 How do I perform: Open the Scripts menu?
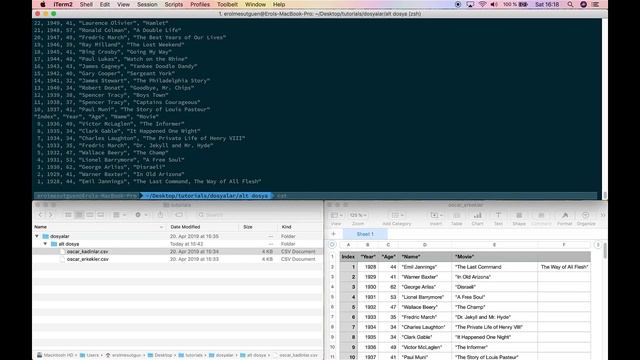[173, 4]
